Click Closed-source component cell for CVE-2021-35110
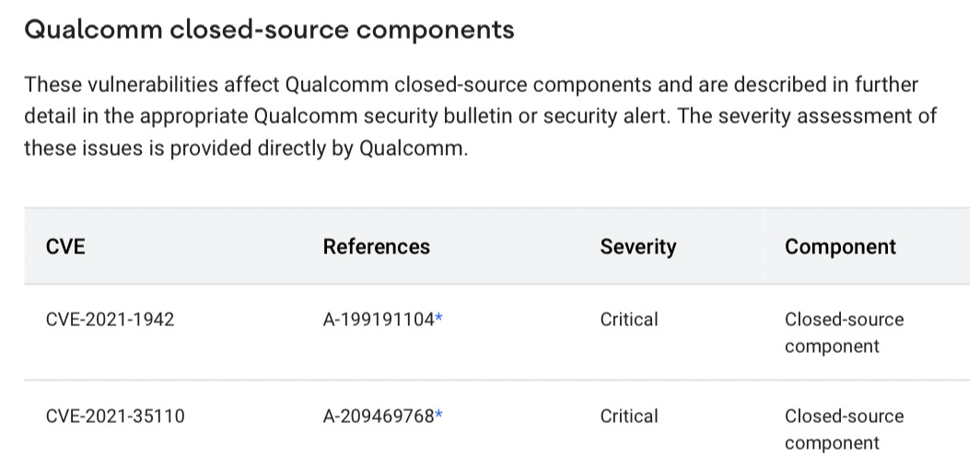 844,429
